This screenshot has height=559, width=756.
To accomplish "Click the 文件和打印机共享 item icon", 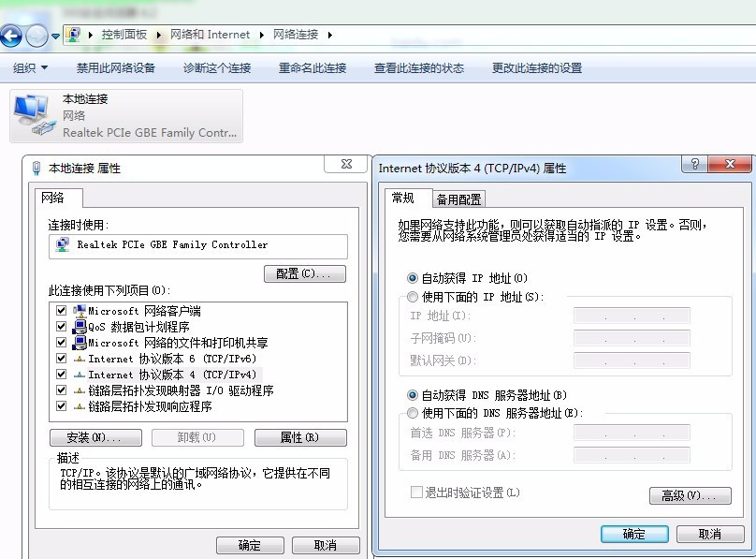I will pyautogui.click(x=80, y=343).
